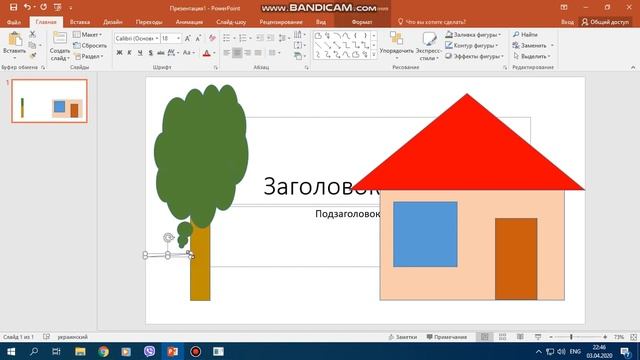Open Chrome from the taskbar

[103, 351]
